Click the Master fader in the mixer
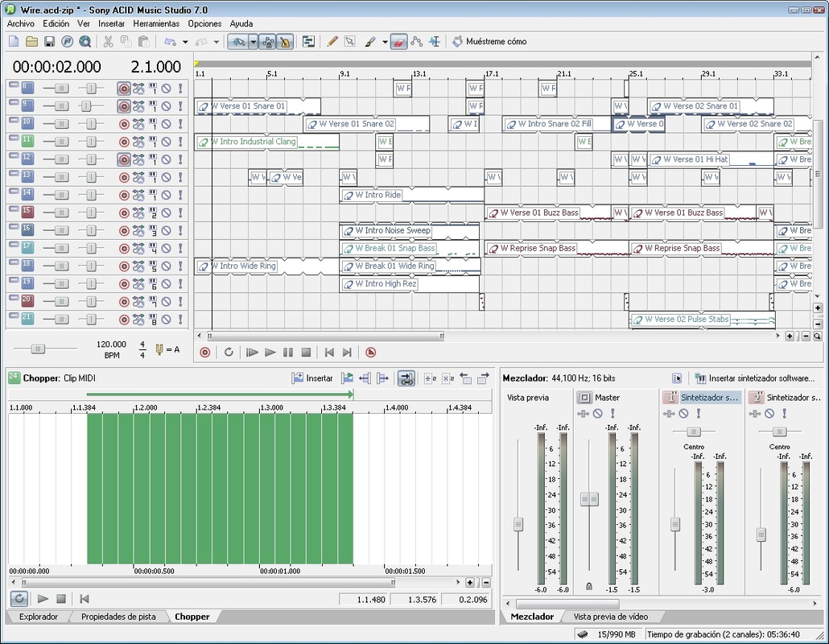Image resolution: width=829 pixels, height=644 pixels. click(589, 498)
